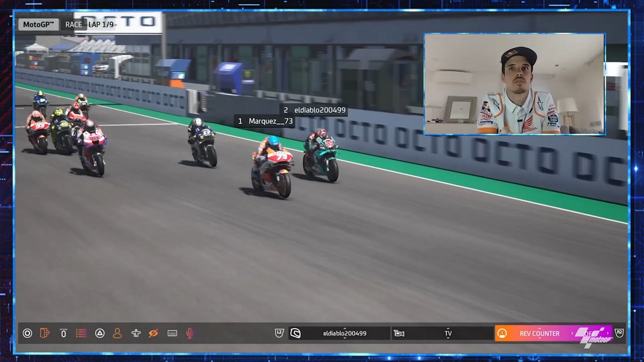Screen dimensions: 644x362
Task: Click the MotoGP label at top left
Action: click(40, 25)
